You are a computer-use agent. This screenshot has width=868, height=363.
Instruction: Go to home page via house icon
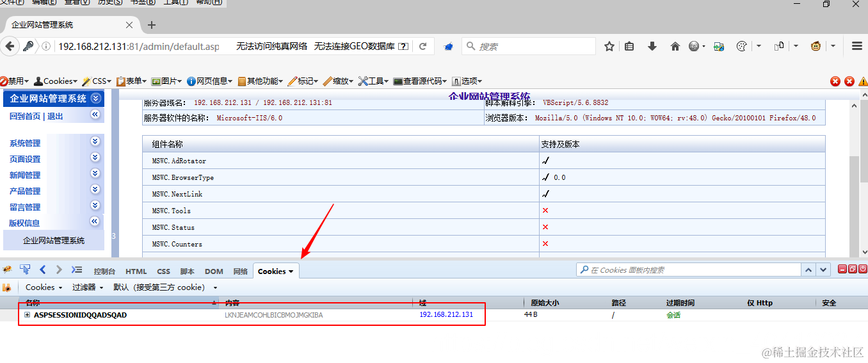(675, 46)
